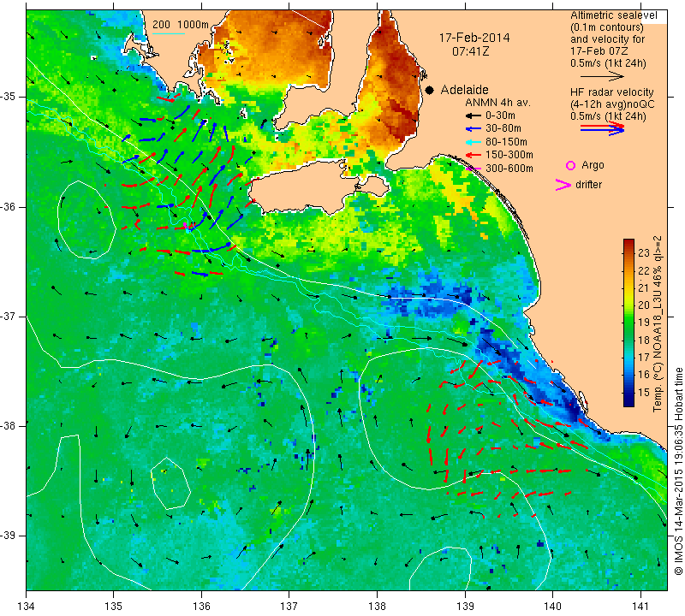685x616 pixels.
Task: Click the longitude label '139'
Action: click(465, 607)
